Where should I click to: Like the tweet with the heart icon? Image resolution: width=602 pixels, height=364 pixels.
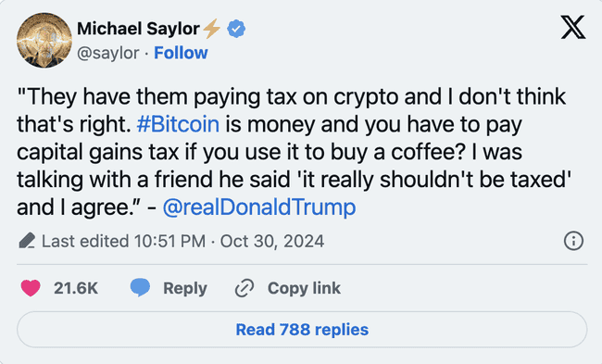coord(31,288)
